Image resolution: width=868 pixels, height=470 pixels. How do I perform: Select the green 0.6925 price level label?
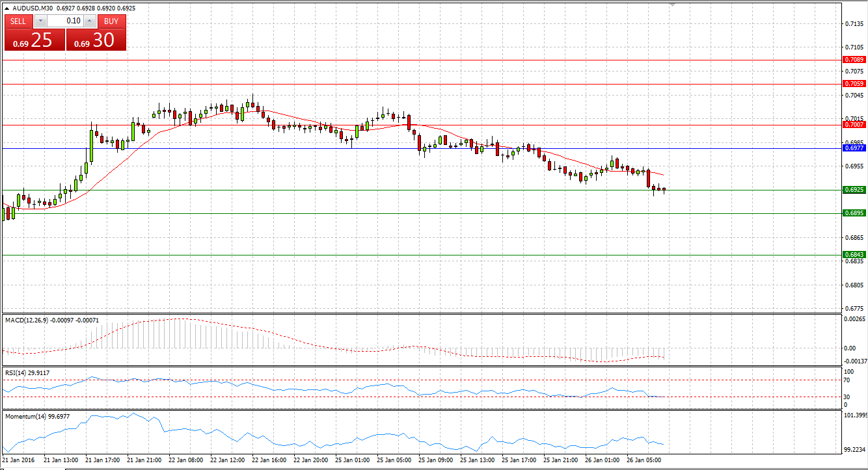pos(853,190)
